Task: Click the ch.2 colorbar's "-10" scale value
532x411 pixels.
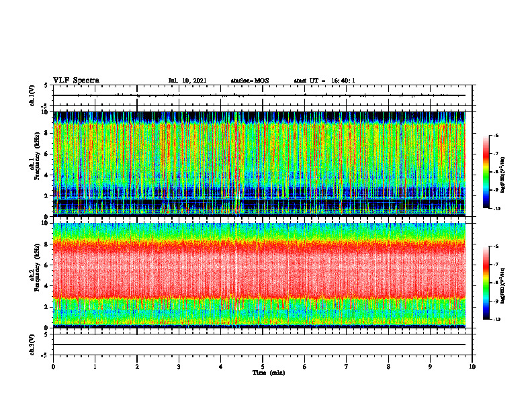Action: click(496, 320)
